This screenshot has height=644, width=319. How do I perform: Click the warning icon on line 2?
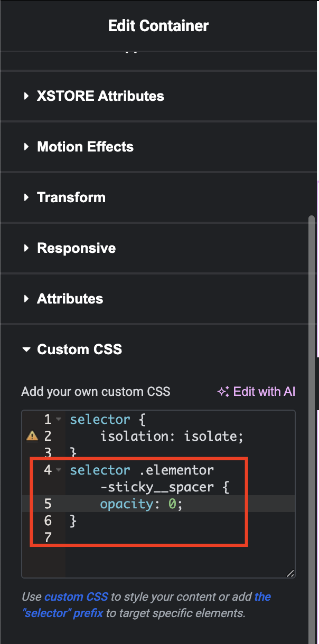pos(32,436)
